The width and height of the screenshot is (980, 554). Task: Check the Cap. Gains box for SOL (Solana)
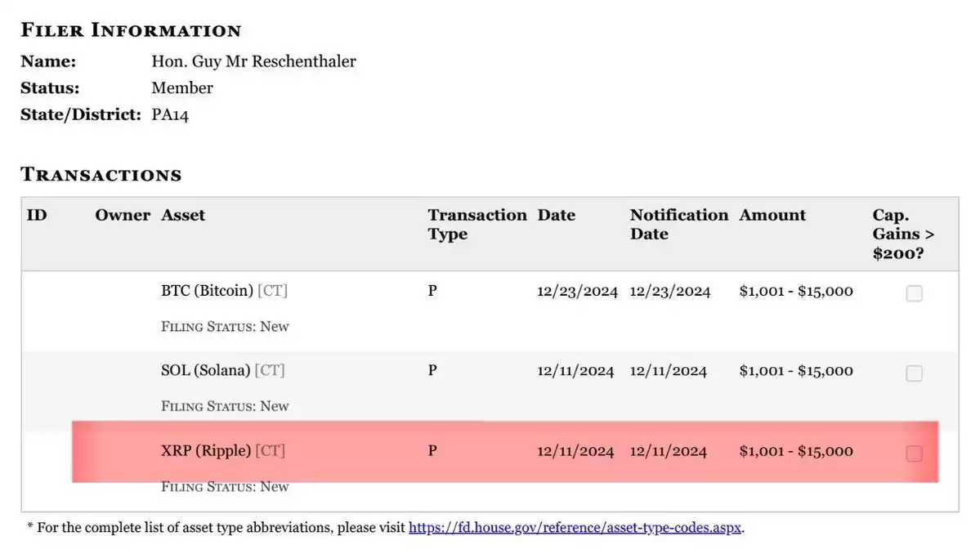(914, 373)
